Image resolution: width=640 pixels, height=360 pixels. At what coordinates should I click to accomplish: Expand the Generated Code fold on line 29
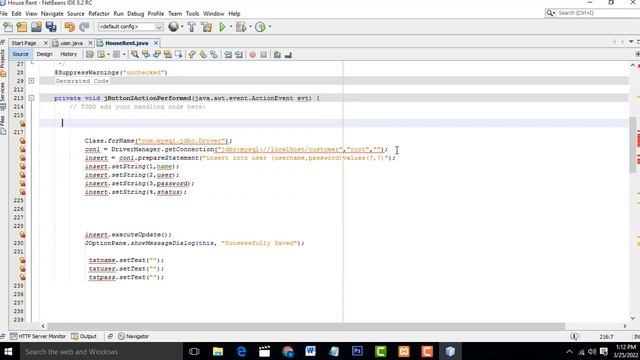[x=31, y=81]
